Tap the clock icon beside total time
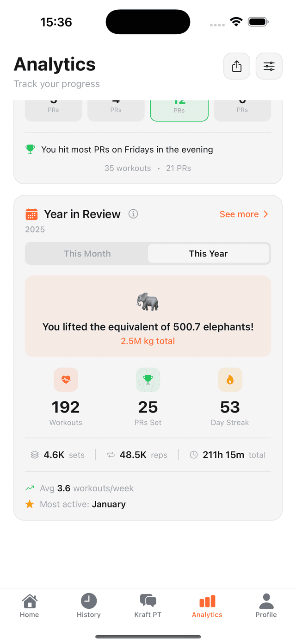This screenshot has width=296, height=644. pos(194,455)
